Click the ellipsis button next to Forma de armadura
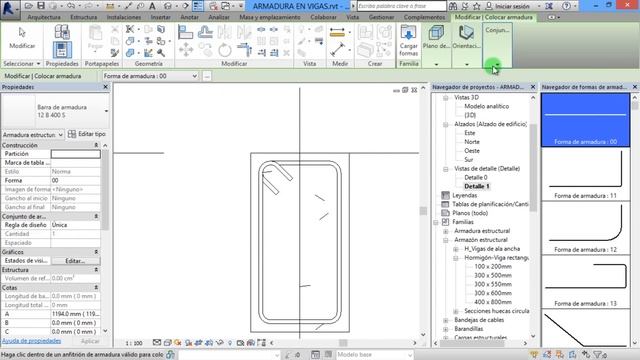Image resolution: width=640 pixels, height=360 pixels. 207,76
